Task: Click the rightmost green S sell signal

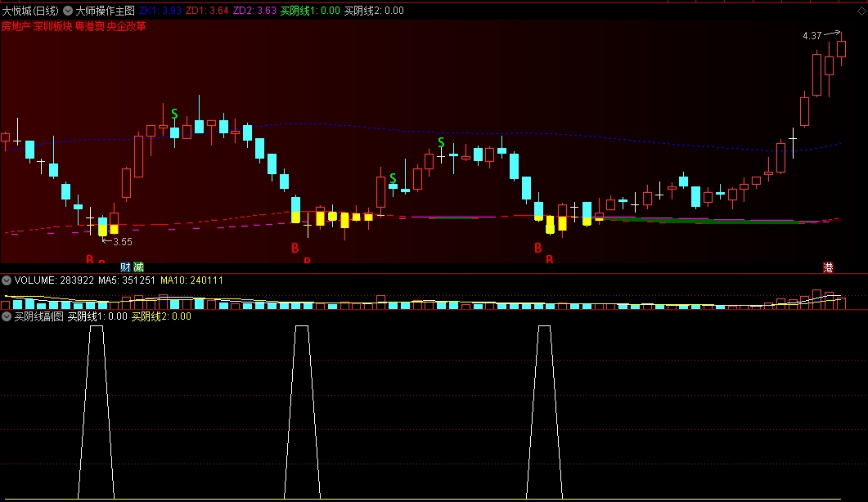Action: (441, 142)
